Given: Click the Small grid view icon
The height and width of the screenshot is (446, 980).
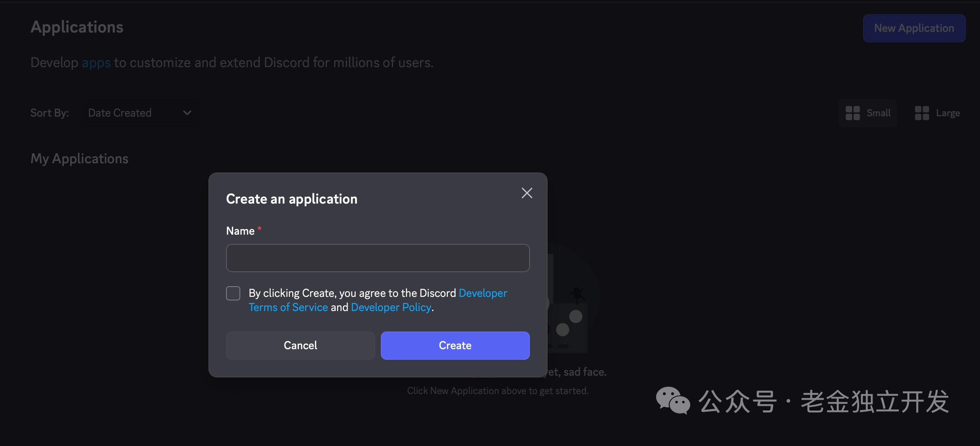Looking at the screenshot, I should point(852,113).
